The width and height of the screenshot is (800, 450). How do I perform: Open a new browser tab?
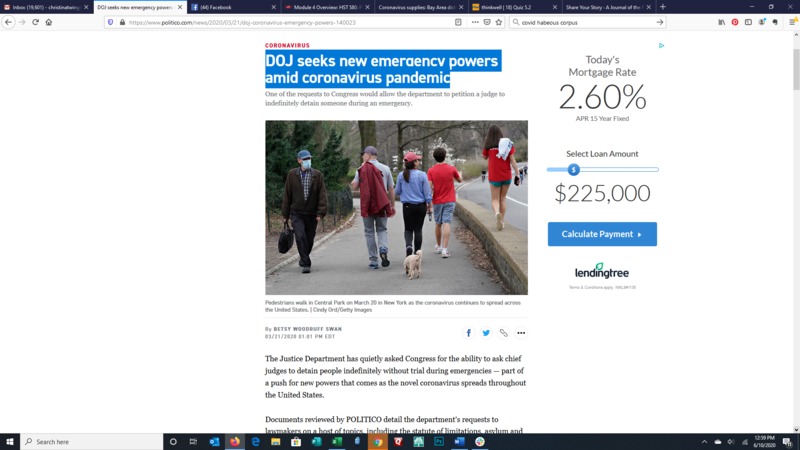pyautogui.click(x=662, y=7)
